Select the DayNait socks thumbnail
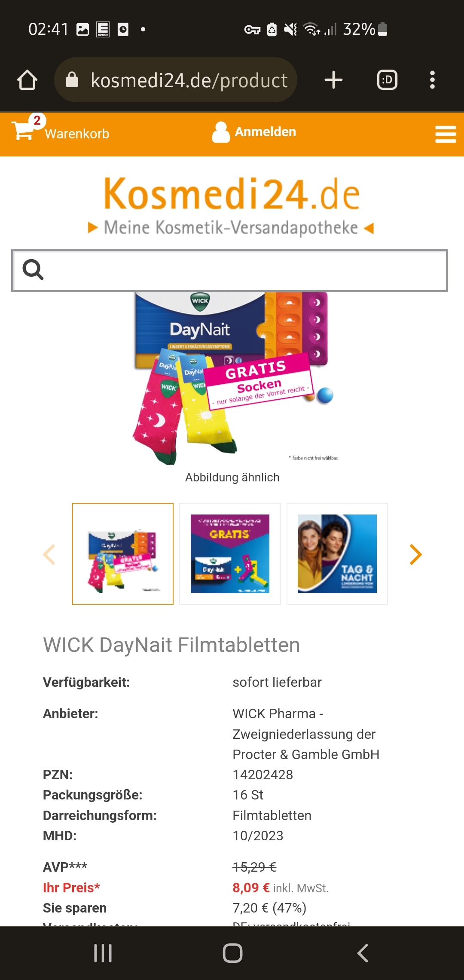The image size is (464, 980). [x=123, y=554]
